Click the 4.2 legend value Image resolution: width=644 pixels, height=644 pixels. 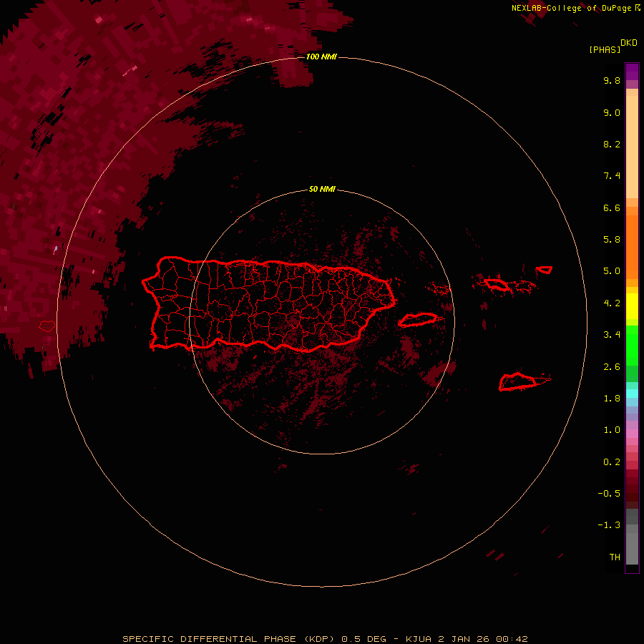click(612, 303)
